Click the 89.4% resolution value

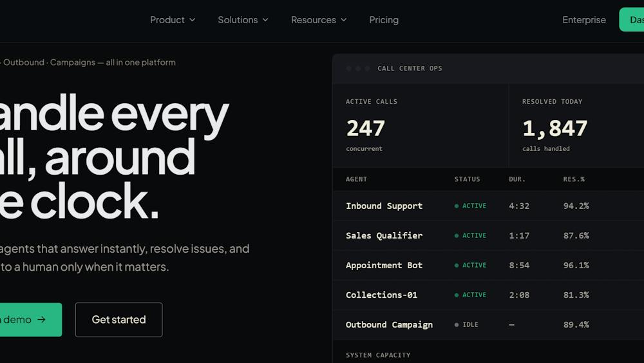tap(576, 325)
